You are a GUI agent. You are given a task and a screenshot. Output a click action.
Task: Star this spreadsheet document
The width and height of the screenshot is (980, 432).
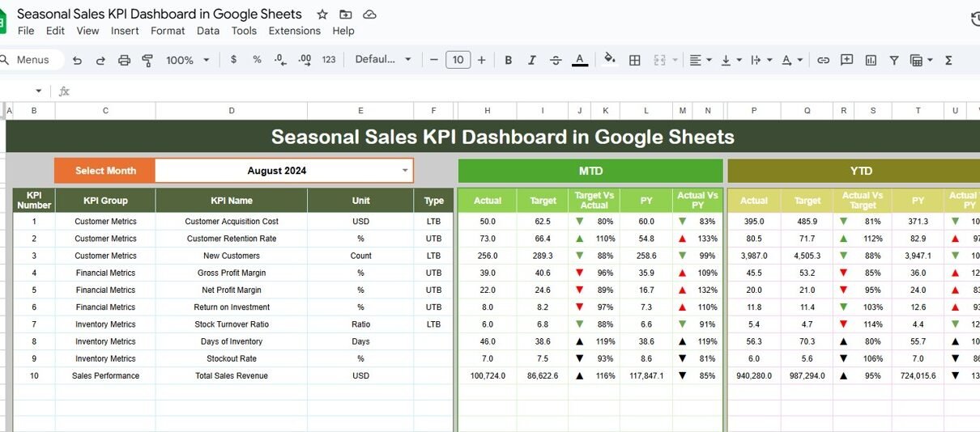point(322,15)
